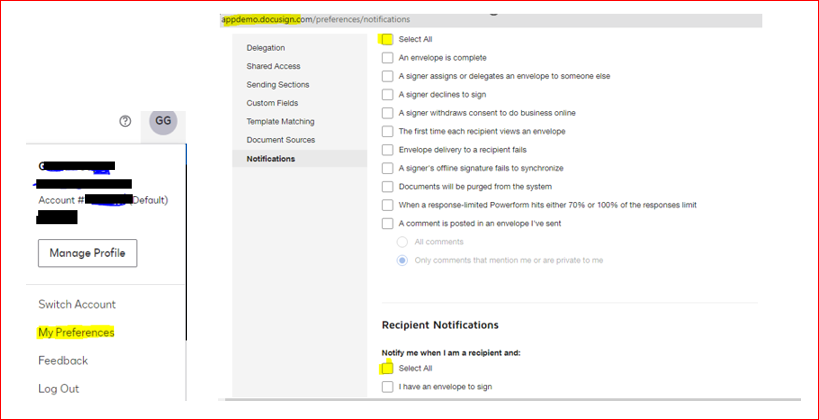
Task: Tick 'A signer declines to sign' checkbox
Action: click(387, 94)
